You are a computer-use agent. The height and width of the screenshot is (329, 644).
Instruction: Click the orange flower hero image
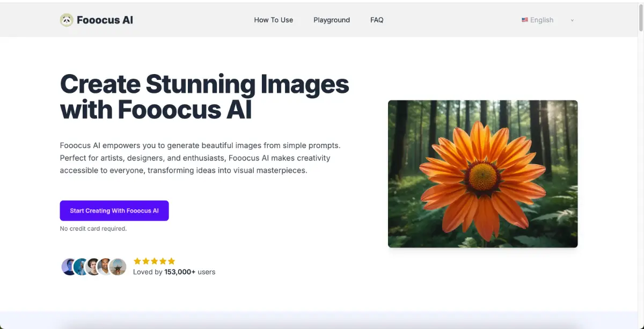click(482, 173)
